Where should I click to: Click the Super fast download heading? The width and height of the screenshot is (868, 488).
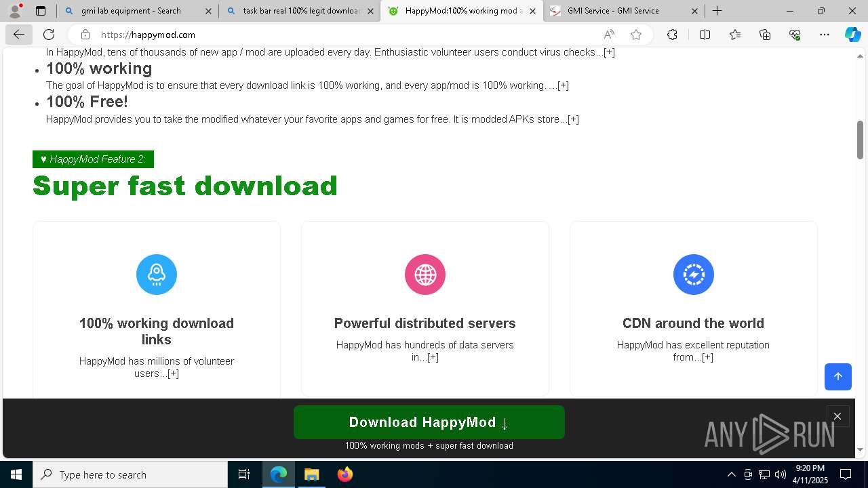click(x=185, y=186)
